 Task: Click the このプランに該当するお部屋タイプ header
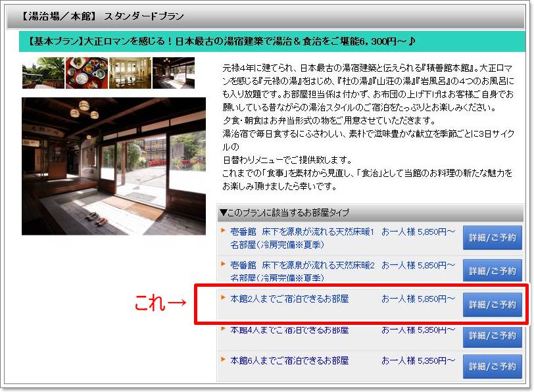click(x=370, y=212)
